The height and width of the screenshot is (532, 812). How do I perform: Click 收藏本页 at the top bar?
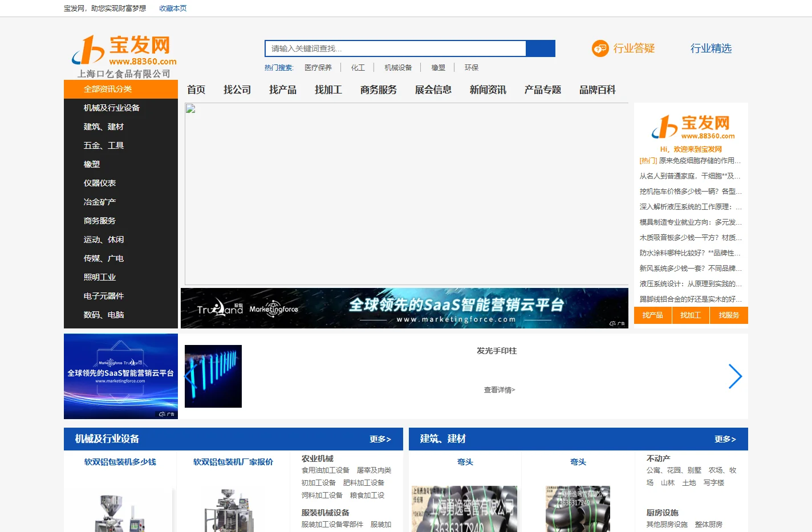[x=173, y=9]
